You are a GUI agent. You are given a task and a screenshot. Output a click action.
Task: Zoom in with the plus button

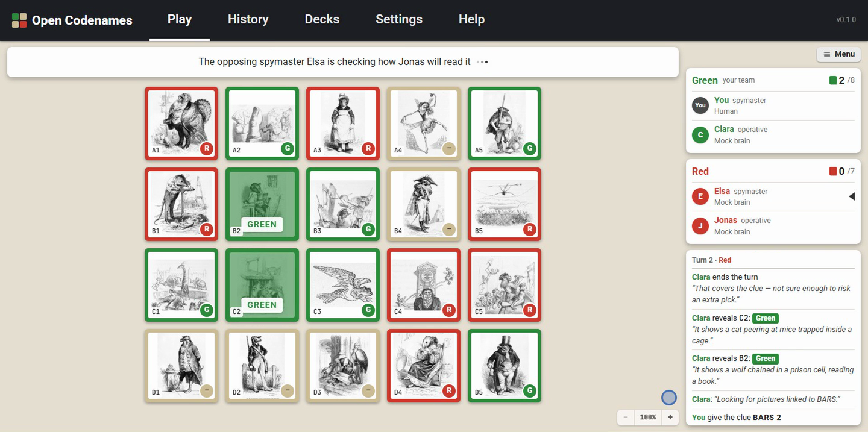click(670, 417)
